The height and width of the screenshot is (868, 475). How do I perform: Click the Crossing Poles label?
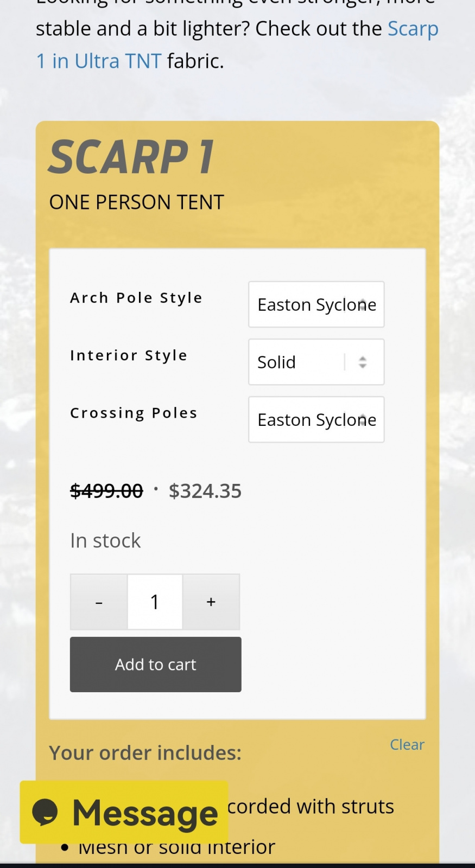point(134,413)
